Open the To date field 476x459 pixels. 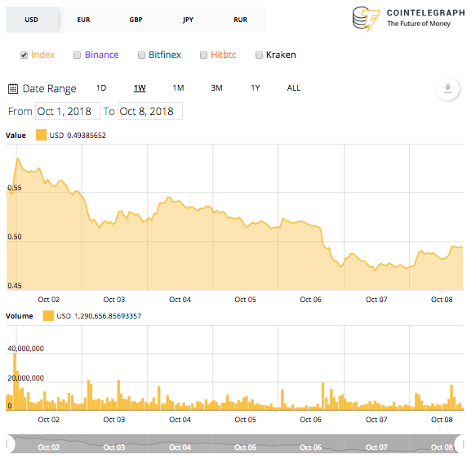tap(150, 111)
